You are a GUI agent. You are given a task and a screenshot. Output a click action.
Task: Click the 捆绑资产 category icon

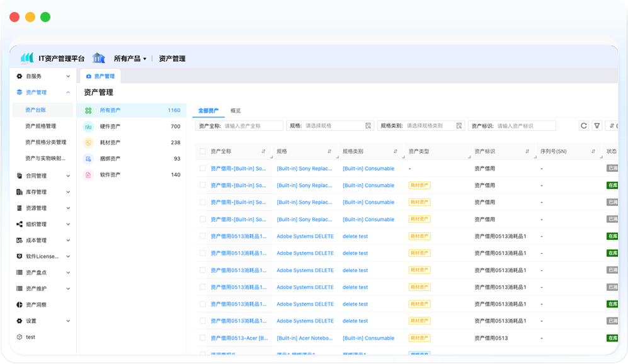88,159
